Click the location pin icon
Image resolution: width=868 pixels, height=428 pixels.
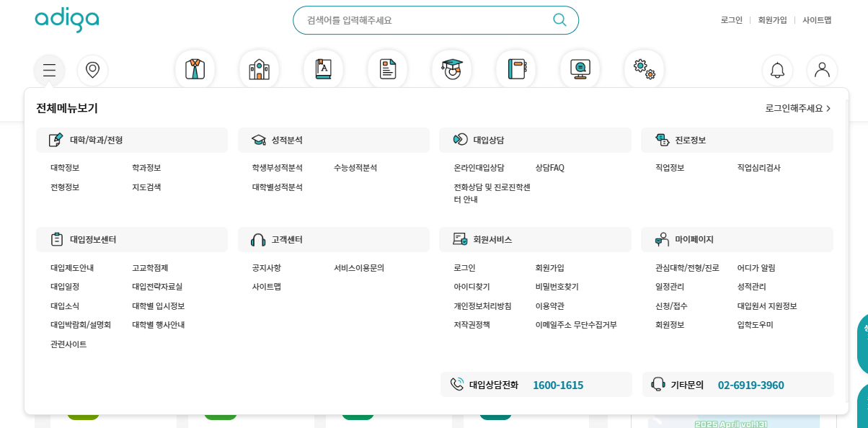92,70
